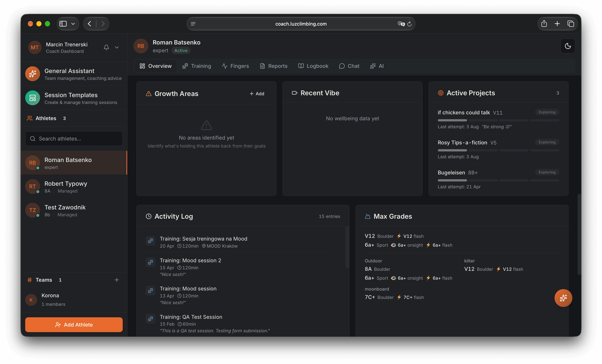
Task: Click the Teams hash icon
Action: coord(30,280)
